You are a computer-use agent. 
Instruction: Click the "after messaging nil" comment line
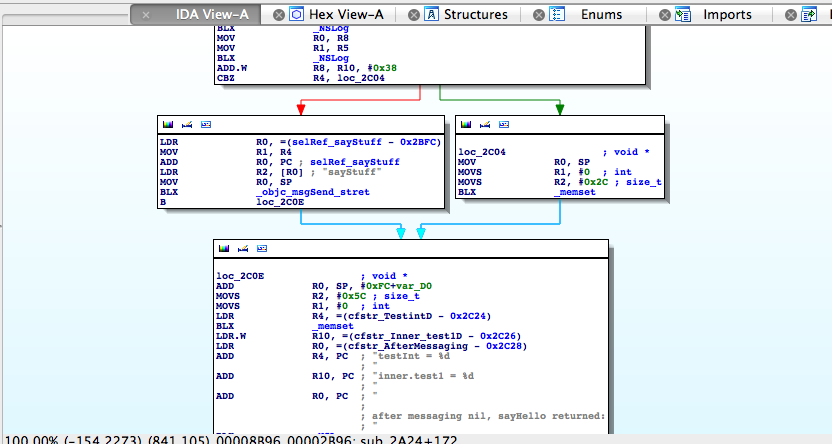click(489, 416)
